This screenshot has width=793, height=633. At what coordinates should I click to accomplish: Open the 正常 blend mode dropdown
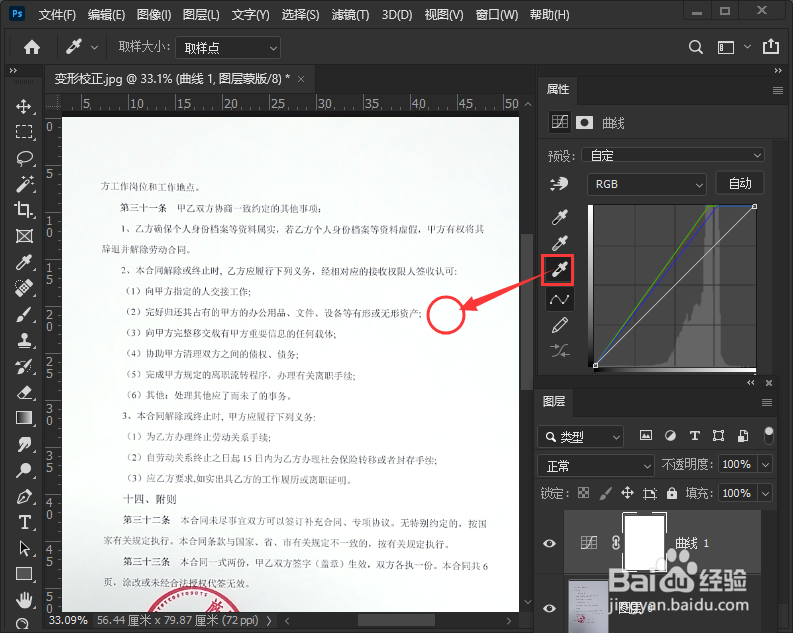point(596,465)
